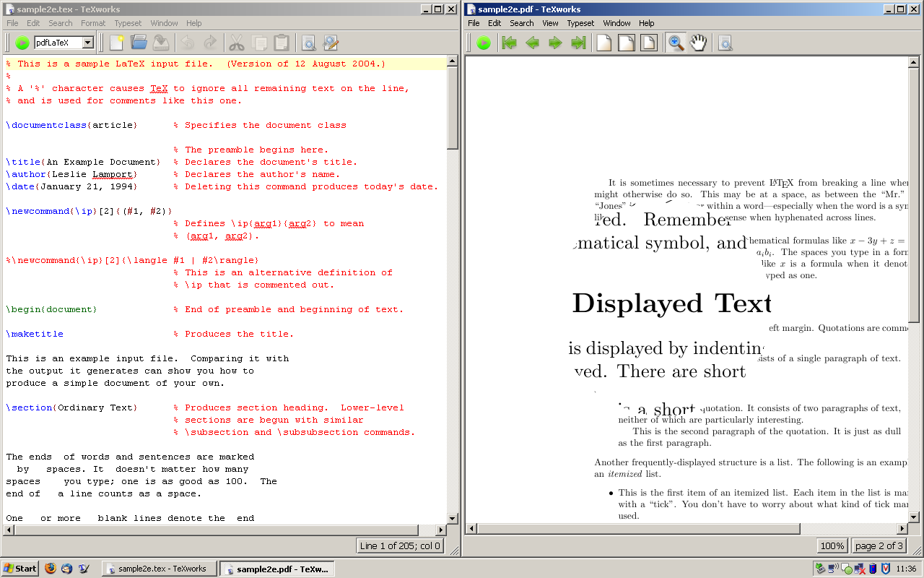Click the PDF vertical scrollbar down arrow

914,517
